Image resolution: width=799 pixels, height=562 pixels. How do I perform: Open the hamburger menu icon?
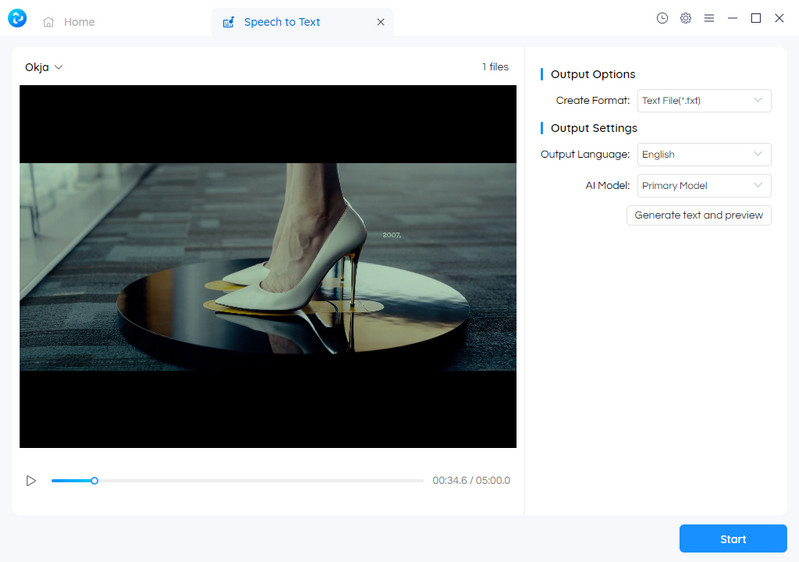tap(709, 18)
